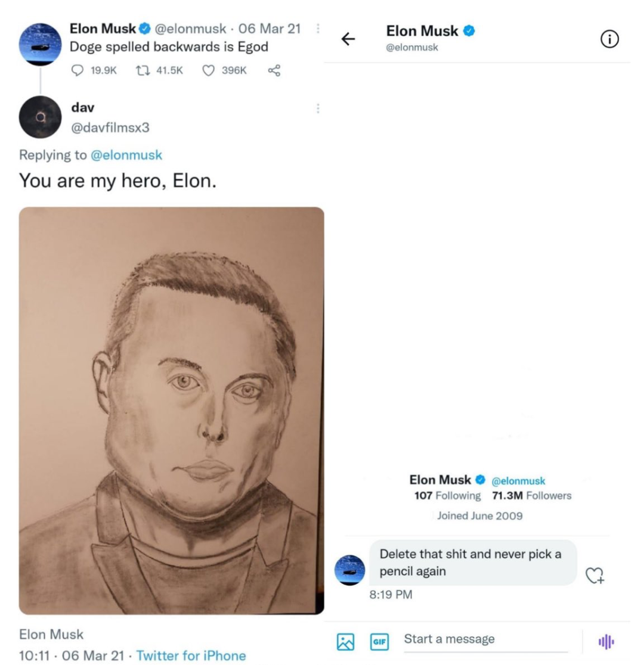The height and width of the screenshot is (665, 644).
Task: Add a reaction to the received message
Action: tap(595, 574)
